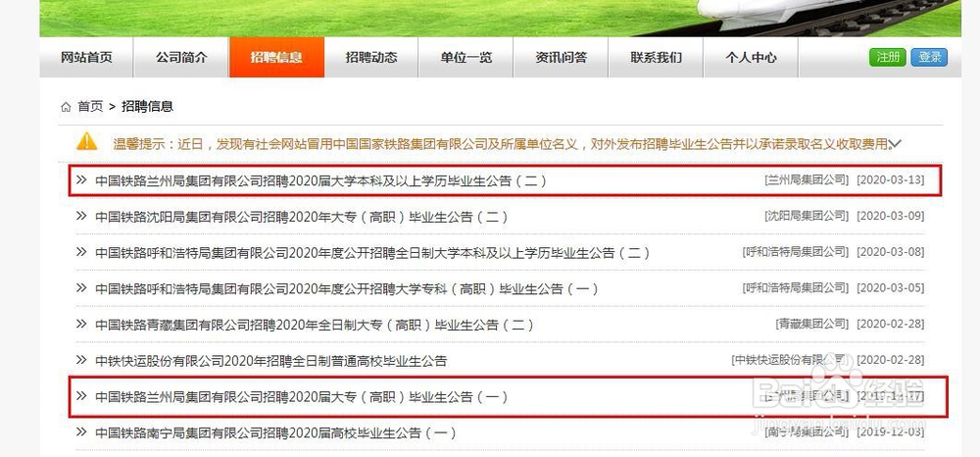Open 沈阳局 2020年大专（高职）毕业生公告（二）
The image size is (980, 457).
click(301, 217)
